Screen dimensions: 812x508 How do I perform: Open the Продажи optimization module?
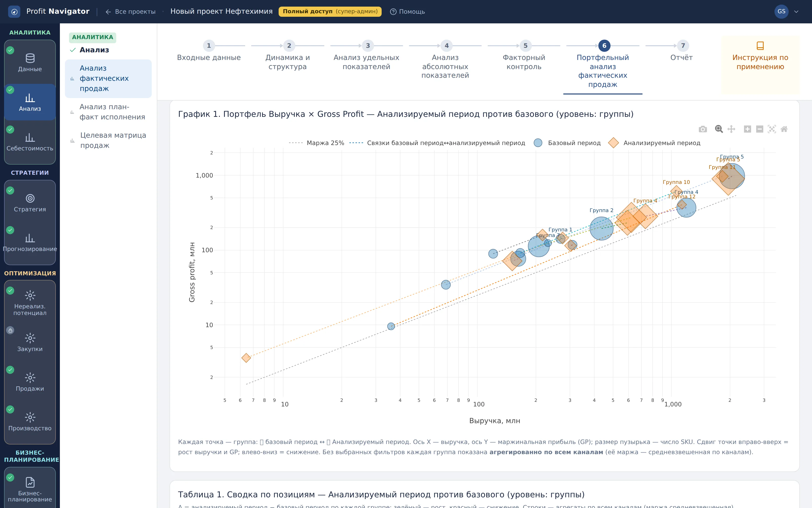(x=30, y=382)
